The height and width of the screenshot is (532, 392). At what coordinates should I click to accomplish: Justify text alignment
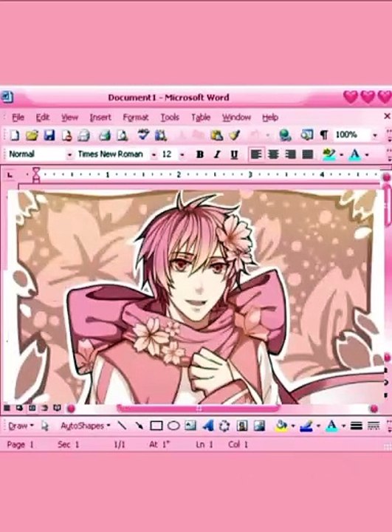pos(308,154)
